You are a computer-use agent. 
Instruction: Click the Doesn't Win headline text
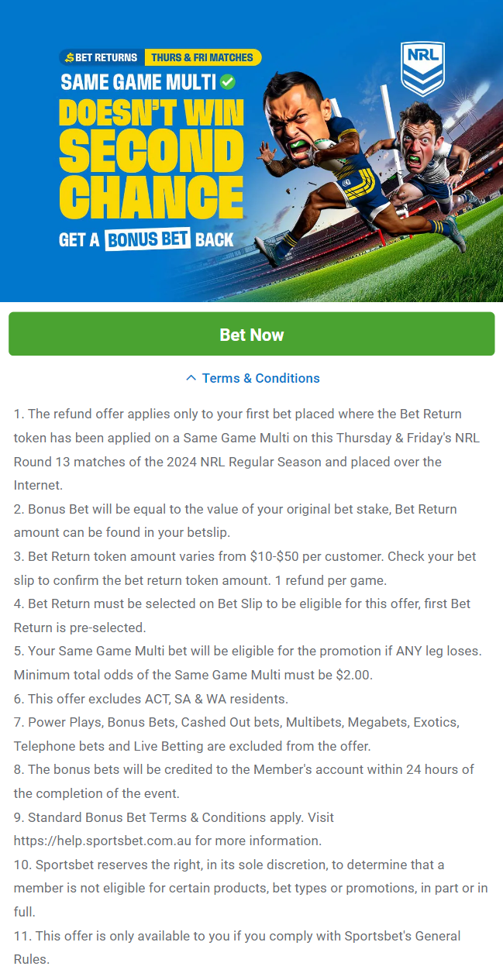[151, 114]
